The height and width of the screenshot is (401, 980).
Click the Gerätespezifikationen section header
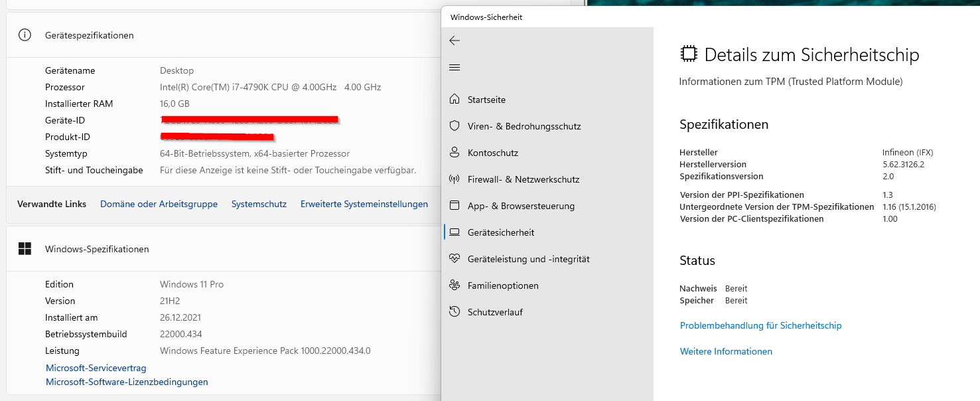point(90,35)
